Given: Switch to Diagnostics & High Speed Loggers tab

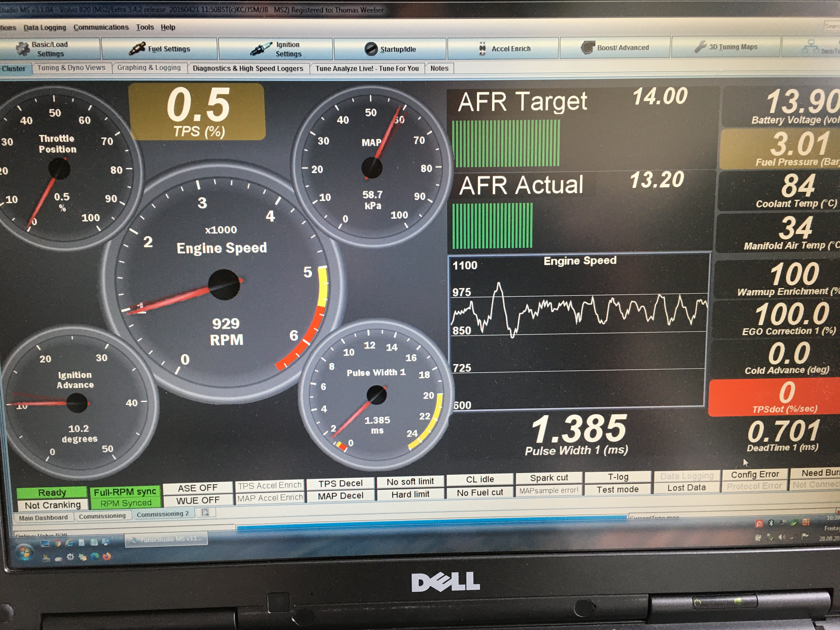Looking at the screenshot, I should [x=247, y=68].
